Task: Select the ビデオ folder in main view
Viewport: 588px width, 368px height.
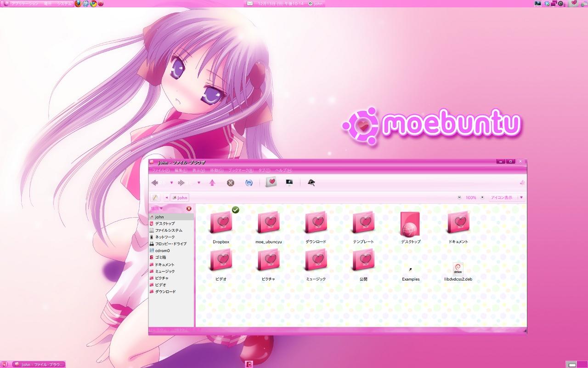Action: click(221, 260)
